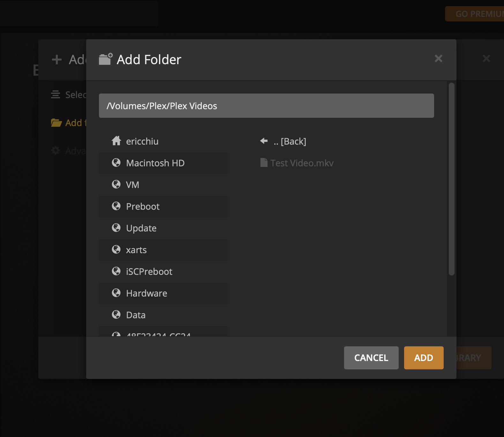504x437 pixels.
Task: Click the folder icon in the Add Library sidebar
Action: click(x=56, y=123)
